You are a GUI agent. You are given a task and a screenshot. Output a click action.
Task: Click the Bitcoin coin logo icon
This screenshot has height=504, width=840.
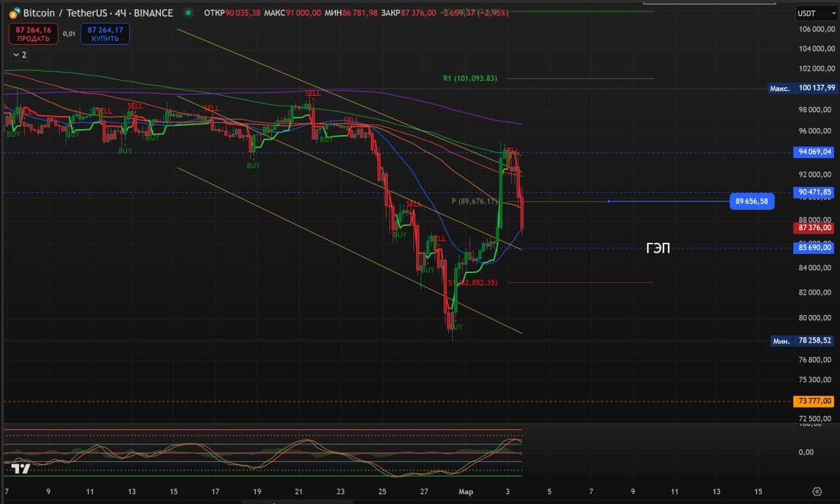[14, 13]
